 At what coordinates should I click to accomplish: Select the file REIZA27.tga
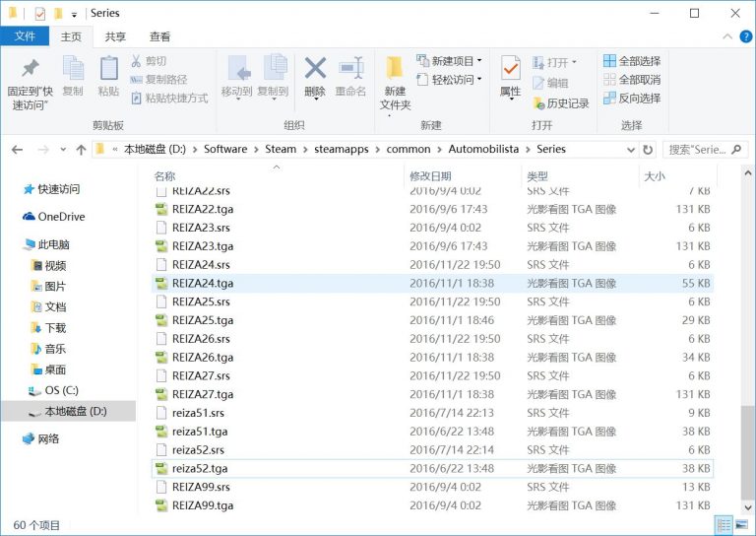click(432, 394)
